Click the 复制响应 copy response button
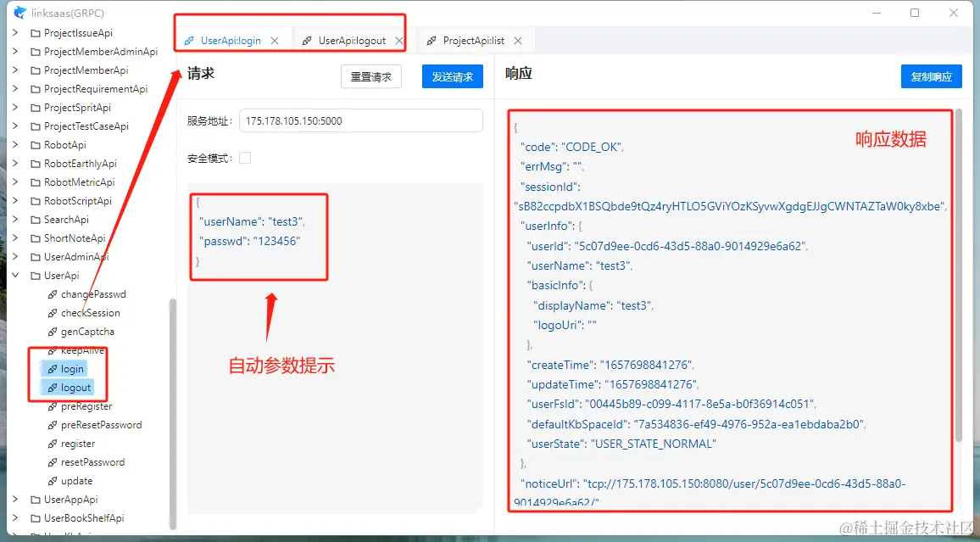 click(931, 77)
